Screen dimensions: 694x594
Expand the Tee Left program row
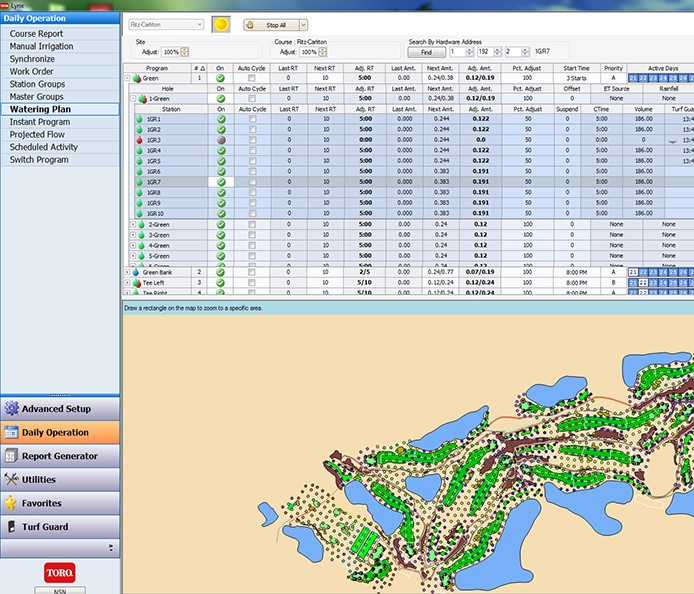127,282
